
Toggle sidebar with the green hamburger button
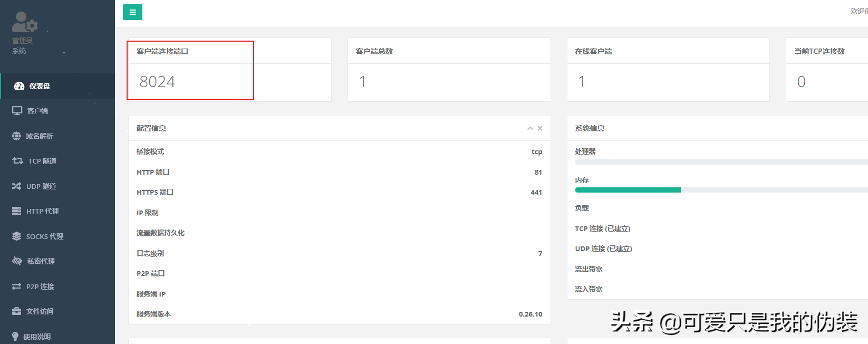132,12
